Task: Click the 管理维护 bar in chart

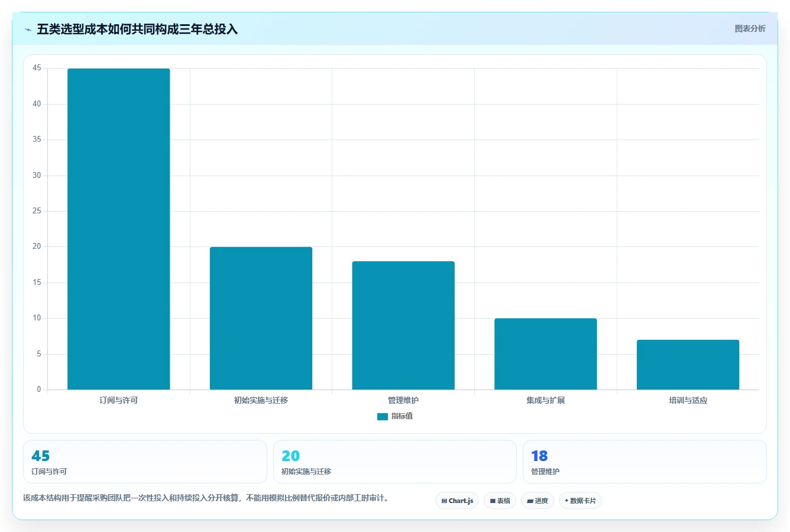Action: coord(403,325)
